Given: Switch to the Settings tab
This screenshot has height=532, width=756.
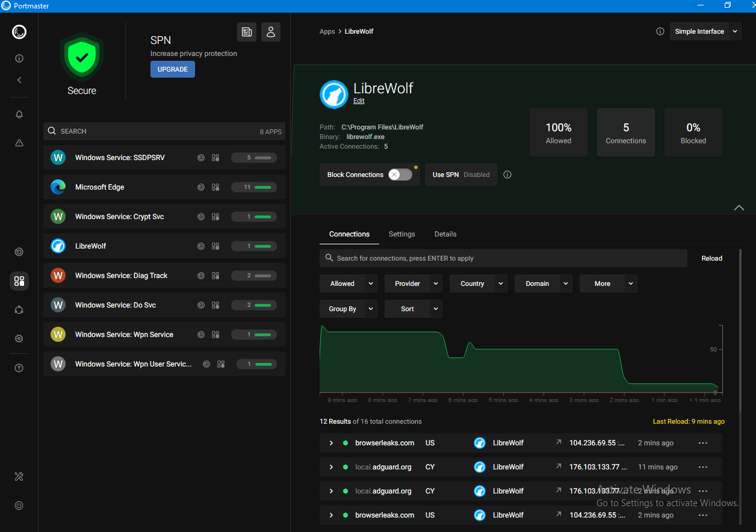Looking at the screenshot, I should tap(402, 234).
